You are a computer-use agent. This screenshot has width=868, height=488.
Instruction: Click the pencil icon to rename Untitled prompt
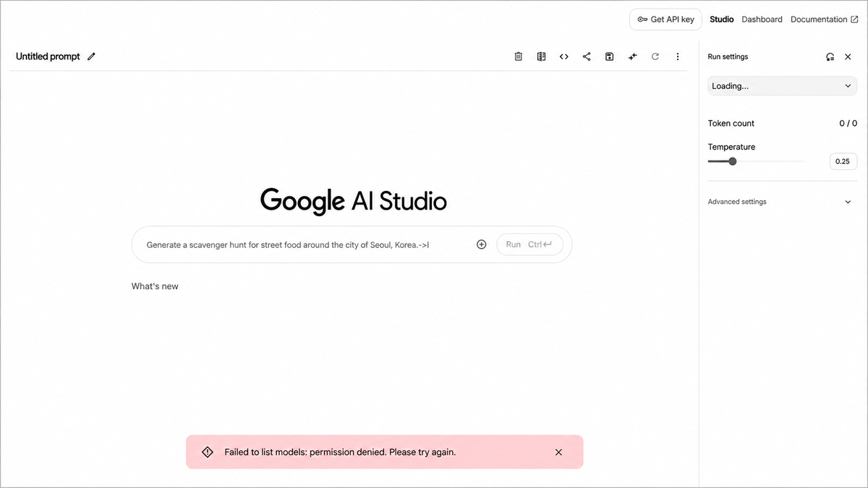pyautogui.click(x=91, y=56)
